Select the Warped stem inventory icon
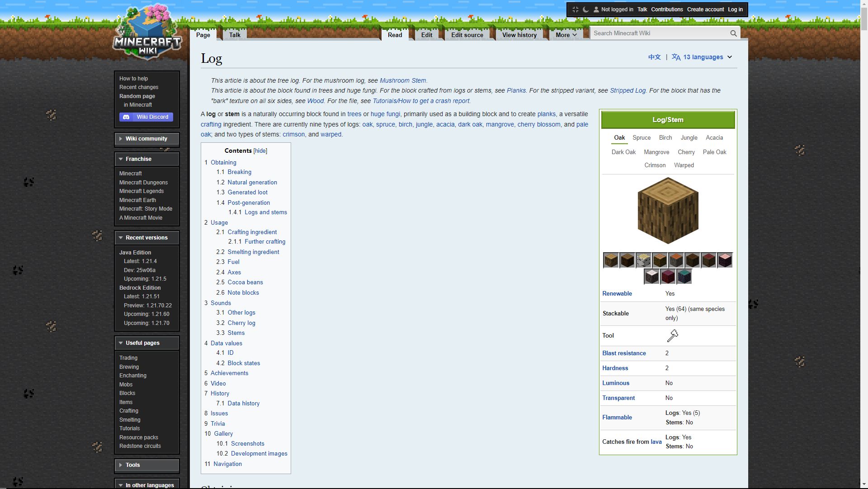 click(x=684, y=277)
